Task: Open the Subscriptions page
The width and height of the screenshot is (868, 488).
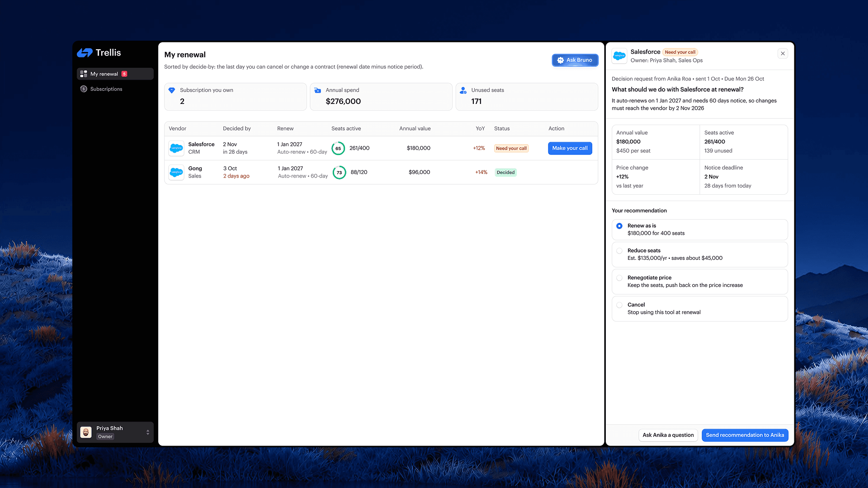Action: click(x=115, y=89)
